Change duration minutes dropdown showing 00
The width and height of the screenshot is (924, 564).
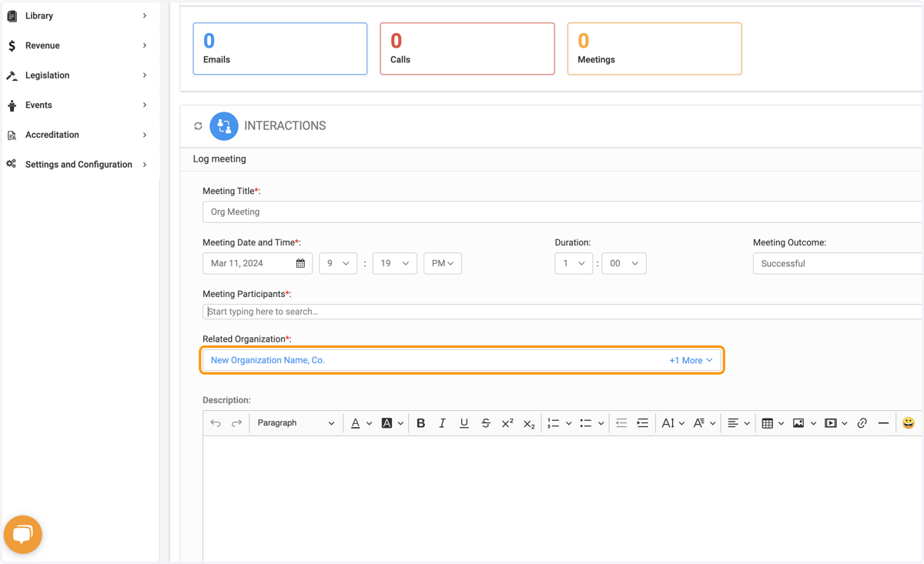click(x=624, y=263)
